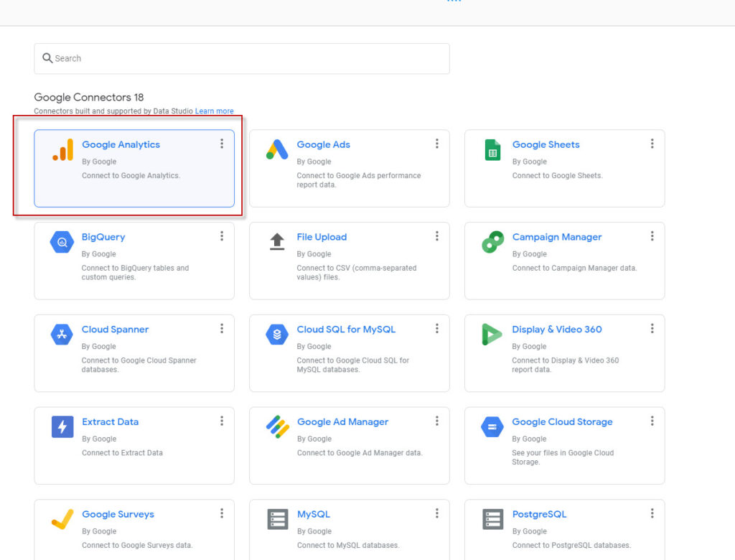Open the Learn more link

pyautogui.click(x=214, y=111)
